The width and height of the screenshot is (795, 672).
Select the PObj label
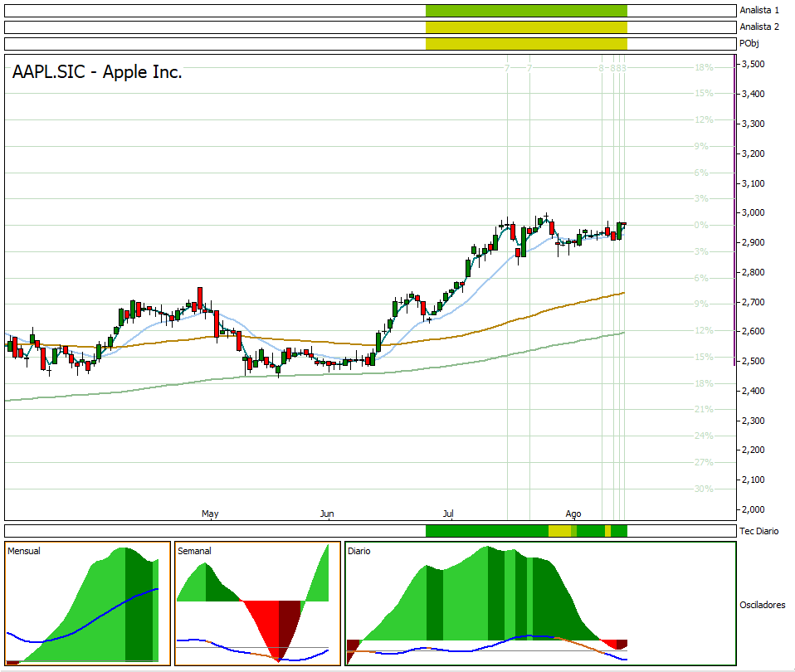pyautogui.click(x=749, y=44)
